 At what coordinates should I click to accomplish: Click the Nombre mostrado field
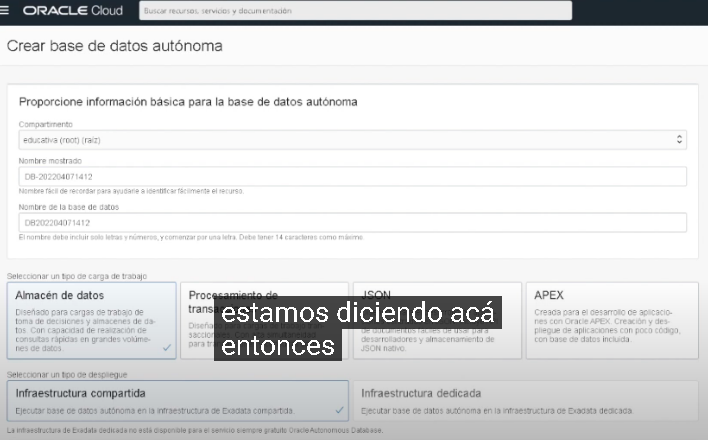pyautogui.click(x=353, y=177)
